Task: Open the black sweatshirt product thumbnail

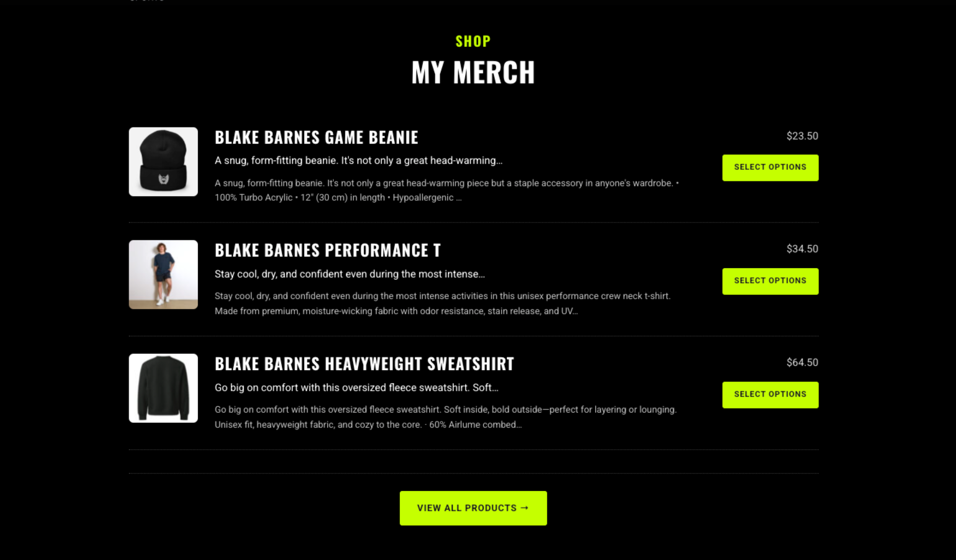Action: (163, 388)
